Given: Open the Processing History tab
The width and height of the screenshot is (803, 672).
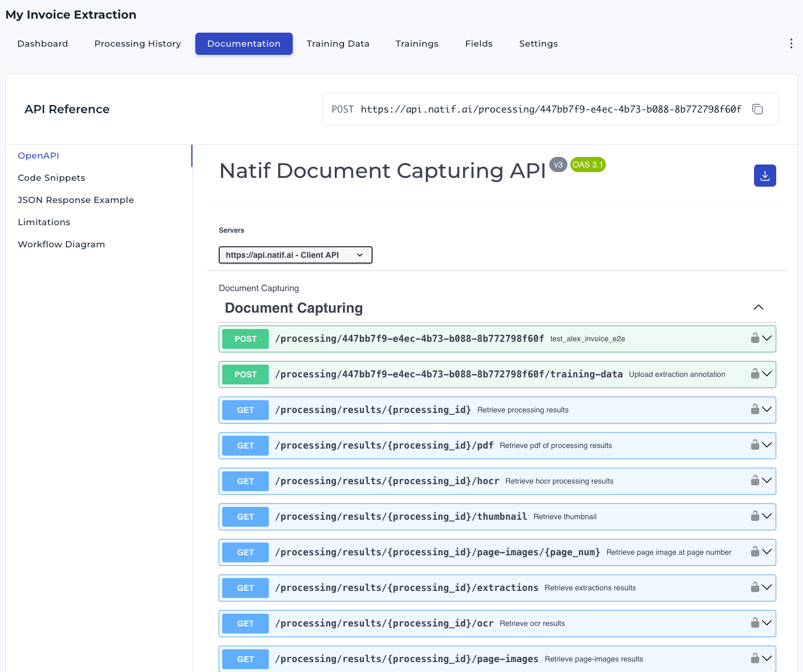Looking at the screenshot, I should (x=138, y=44).
